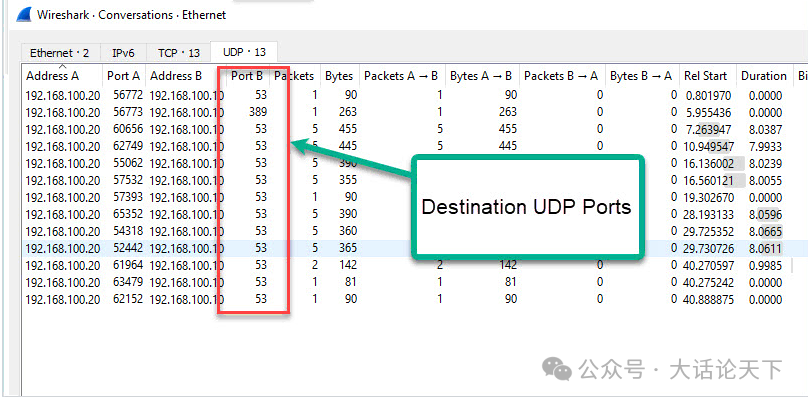
Task: Click the Packets A → B column header
Action: (x=401, y=76)
